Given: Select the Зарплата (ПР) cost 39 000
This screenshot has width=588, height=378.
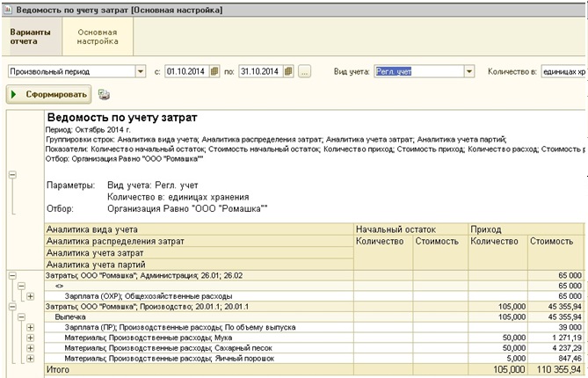Looking at the screenshot, I should pyautogui.click(x=555, y=327).
